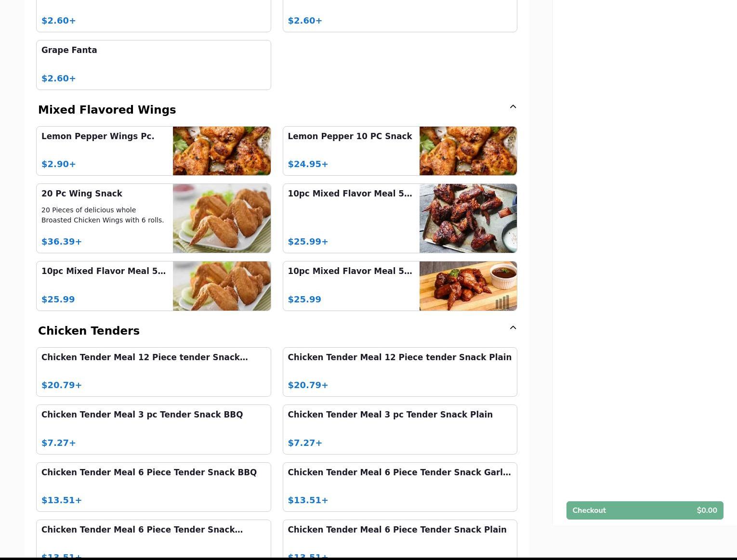Click the $24.95+ price
Viewport: 737px width, 560px height.
[x=308, y=164]
